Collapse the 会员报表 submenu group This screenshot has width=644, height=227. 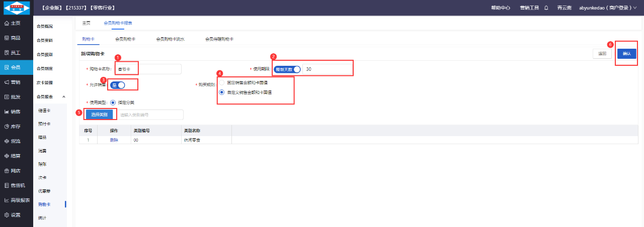(64, 96)
